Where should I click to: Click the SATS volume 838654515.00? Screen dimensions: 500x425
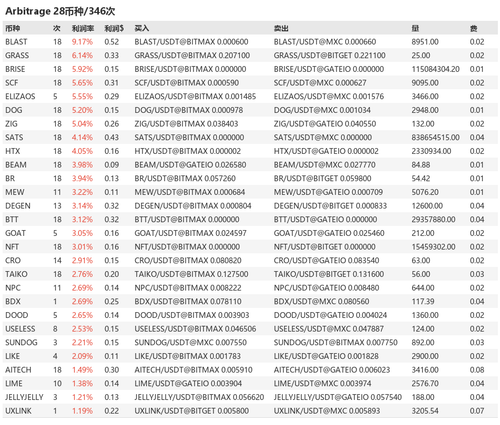tap(436, 138)
